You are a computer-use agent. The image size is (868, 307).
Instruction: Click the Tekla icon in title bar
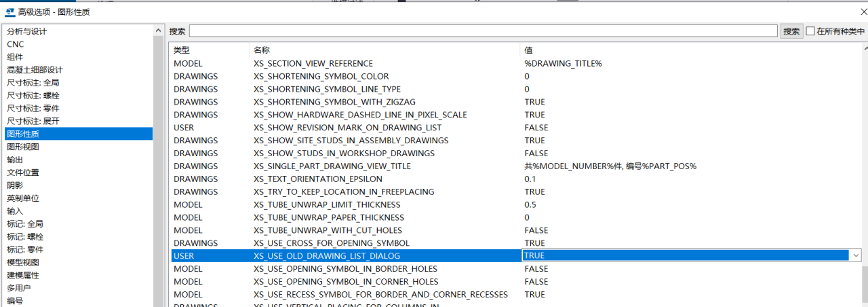point(9,12)
